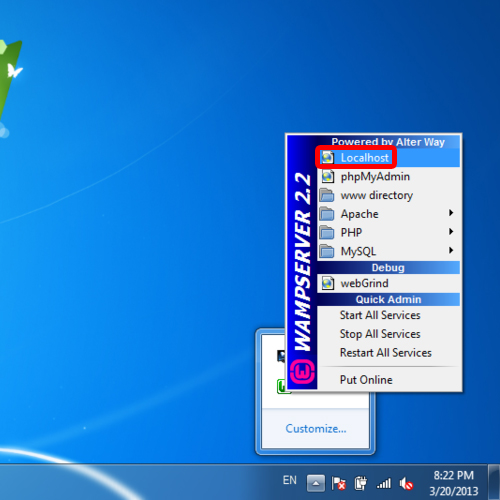Viewport: 500px width, 500px height.
Task: Select Stop All Services
Action: tap(389, 334)
